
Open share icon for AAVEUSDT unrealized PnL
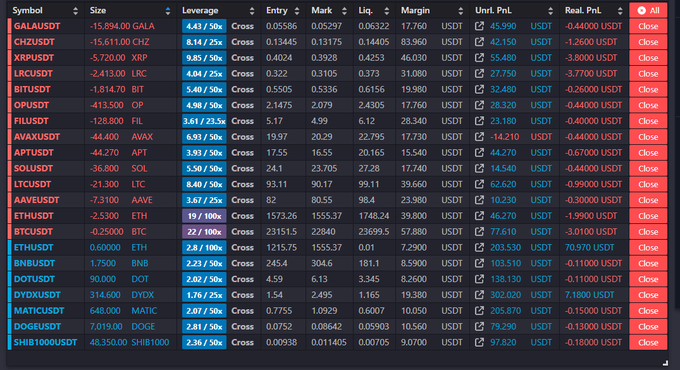pyautogui.click(x=479, y=200)
